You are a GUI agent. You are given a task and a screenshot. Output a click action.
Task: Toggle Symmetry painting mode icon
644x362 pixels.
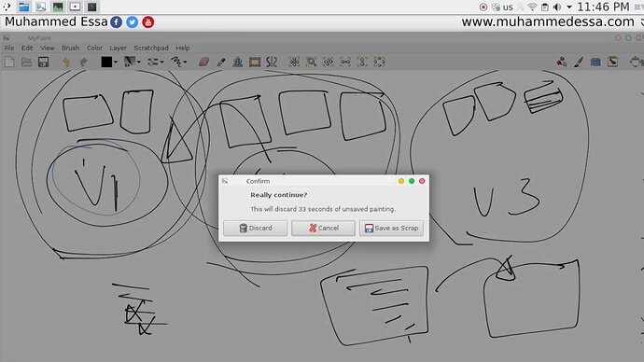[272, 62]
